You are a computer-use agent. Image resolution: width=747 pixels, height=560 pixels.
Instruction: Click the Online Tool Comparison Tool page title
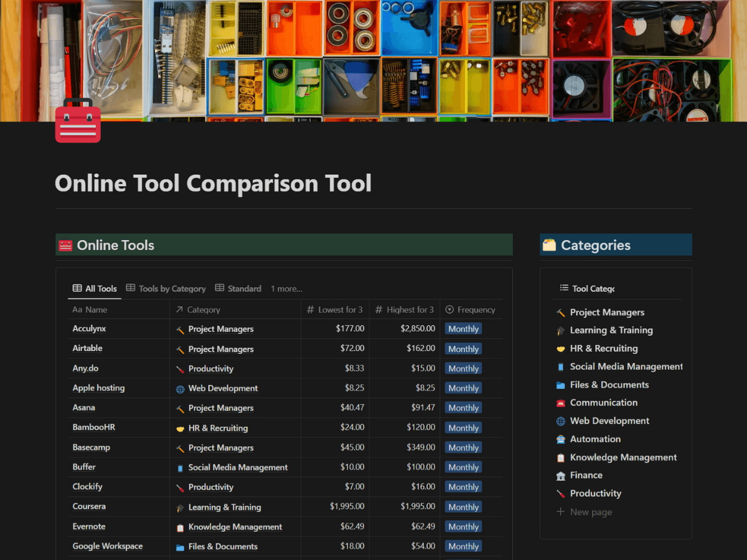coord(213,184)
